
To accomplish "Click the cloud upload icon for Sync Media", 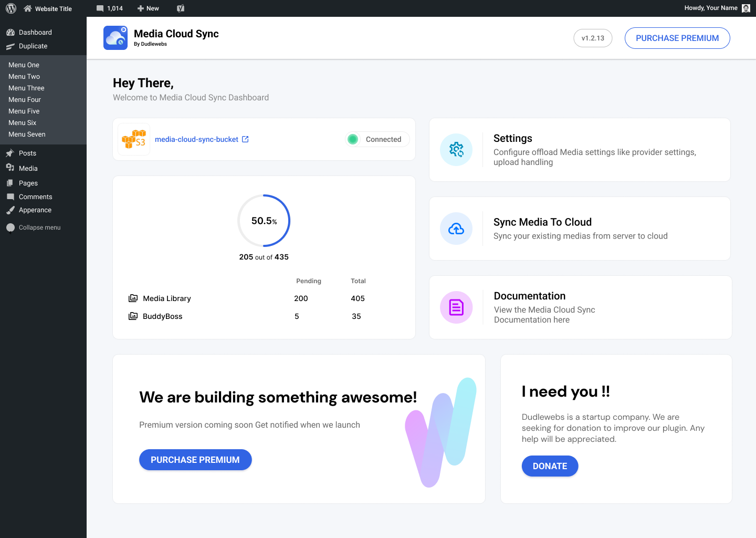I will (x=456, y=229).
